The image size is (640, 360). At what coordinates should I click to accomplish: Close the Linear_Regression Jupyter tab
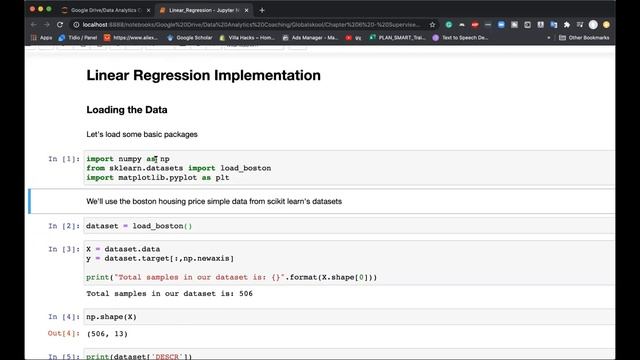pos(247,10)
